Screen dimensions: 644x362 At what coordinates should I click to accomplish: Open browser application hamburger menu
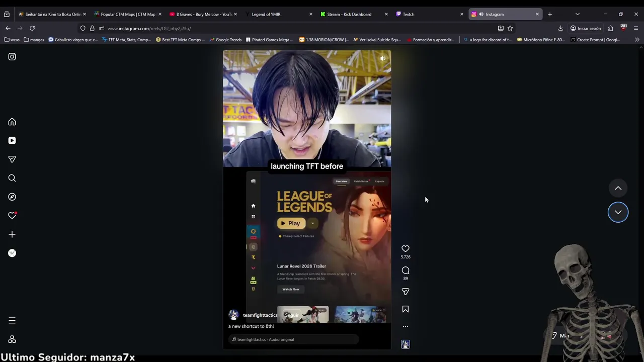pyautogui.click(x=636, y=28)
